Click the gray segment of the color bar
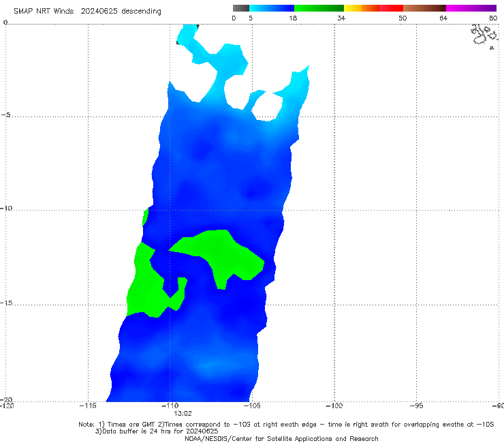 click(241, 8)
